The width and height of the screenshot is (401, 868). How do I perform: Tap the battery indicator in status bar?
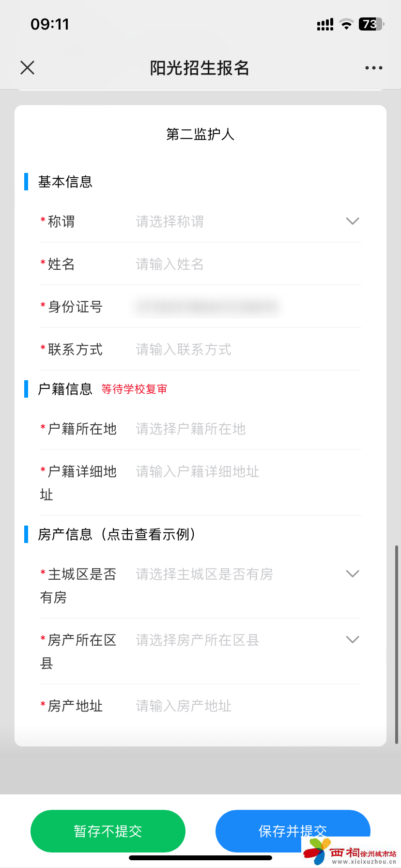[371, 24]
